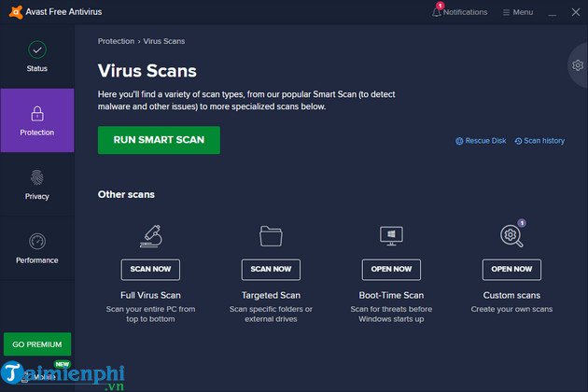Click 'Scan your entire PC from top to bottom'

[150, 314]
